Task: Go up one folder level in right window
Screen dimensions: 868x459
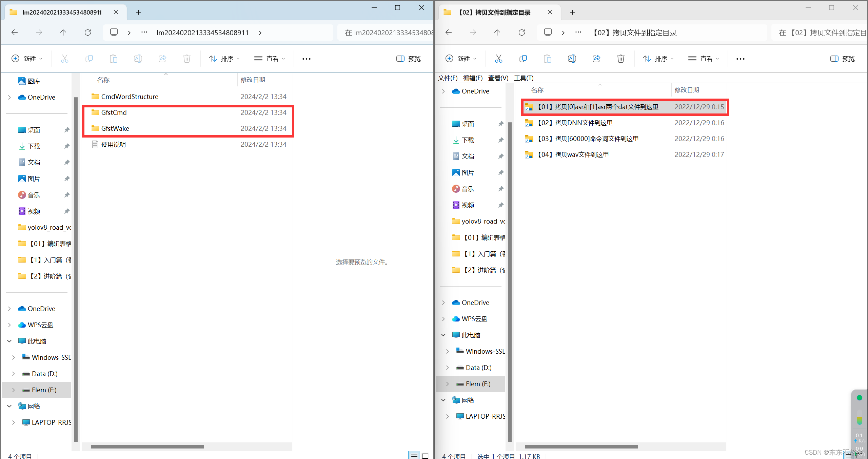Action: click(497, 33)
